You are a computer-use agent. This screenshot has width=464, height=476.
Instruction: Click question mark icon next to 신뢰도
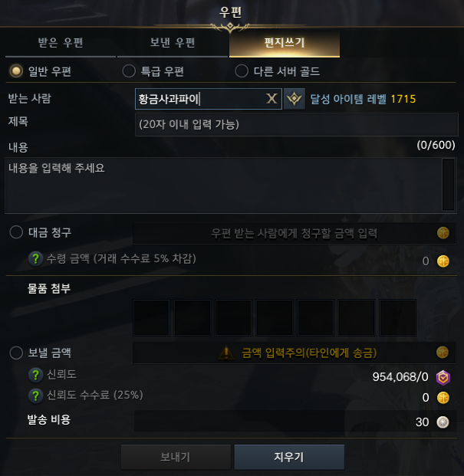click(x=35, y=375)
